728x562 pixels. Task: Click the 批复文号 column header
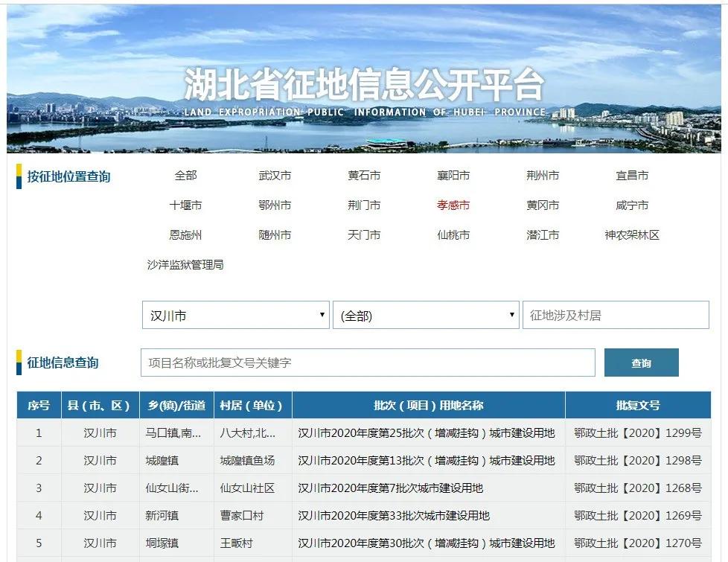coord(638,405)
